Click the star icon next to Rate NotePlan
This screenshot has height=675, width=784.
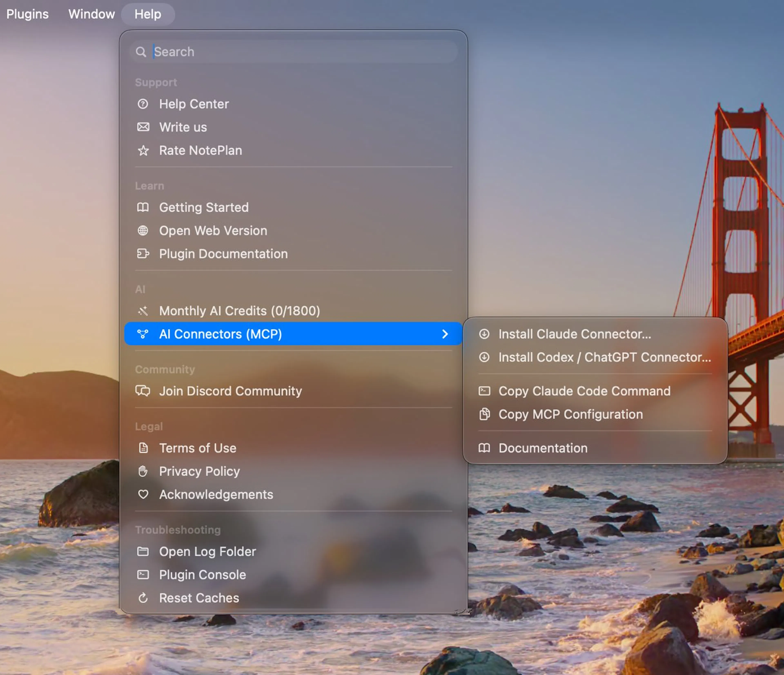click(143, 150)
